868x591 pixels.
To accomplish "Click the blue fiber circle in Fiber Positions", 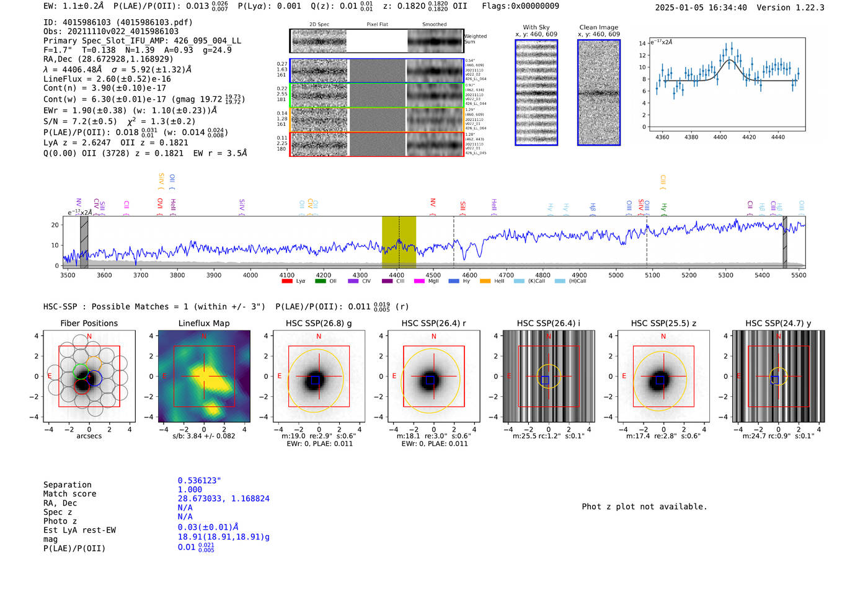I will coord(95,378).
